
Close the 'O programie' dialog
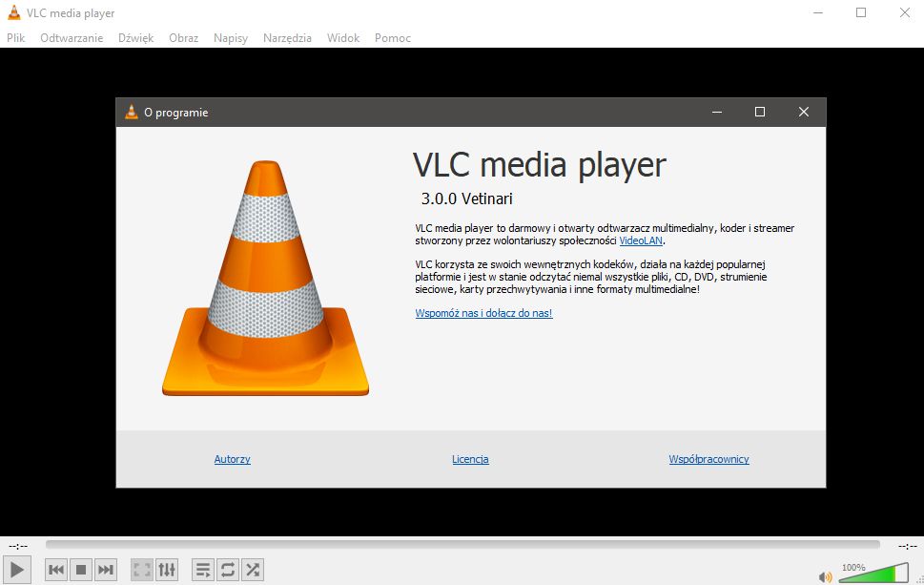coord(804,112)
